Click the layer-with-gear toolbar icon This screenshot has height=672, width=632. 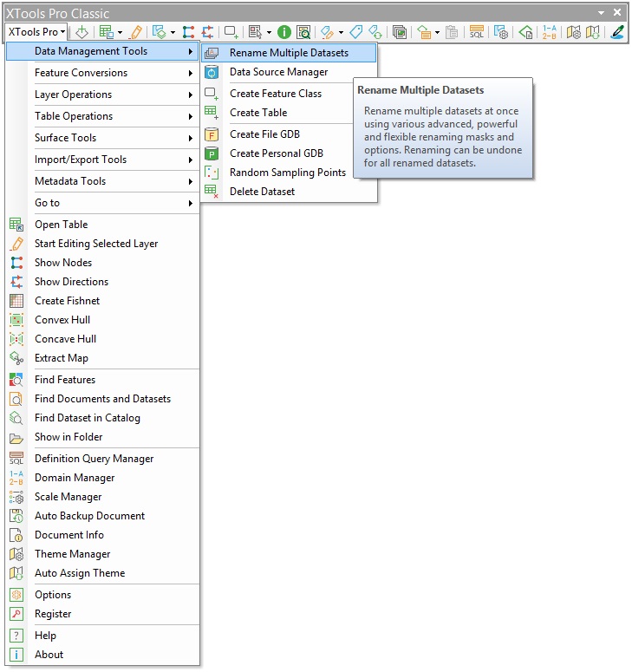click(500, 32)
